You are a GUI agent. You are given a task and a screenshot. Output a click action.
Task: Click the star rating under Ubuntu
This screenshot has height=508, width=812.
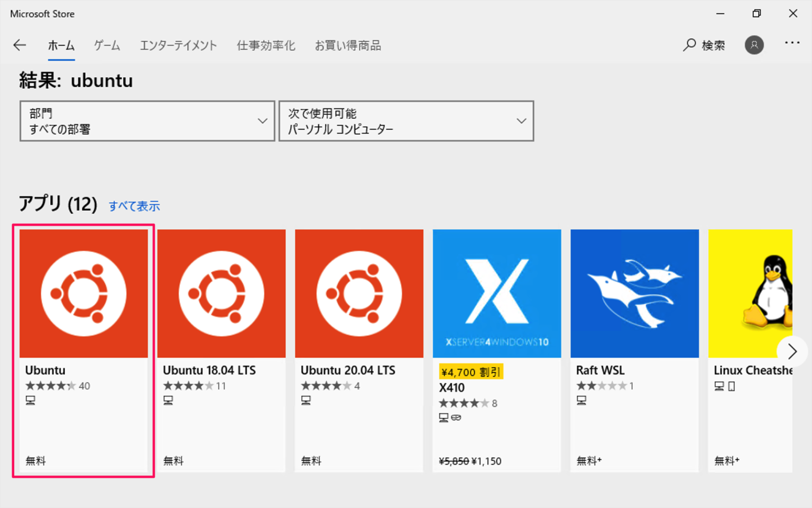(50, 385)
